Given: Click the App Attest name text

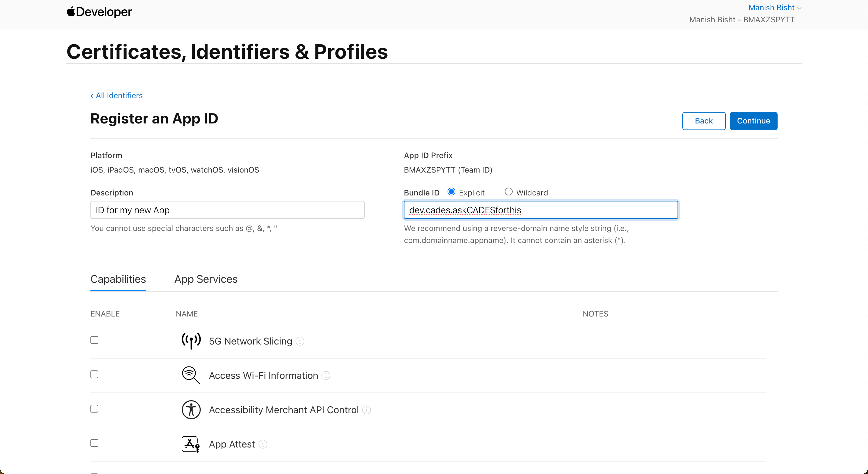Looking at the screenshot, I should (x=232, y=444).
